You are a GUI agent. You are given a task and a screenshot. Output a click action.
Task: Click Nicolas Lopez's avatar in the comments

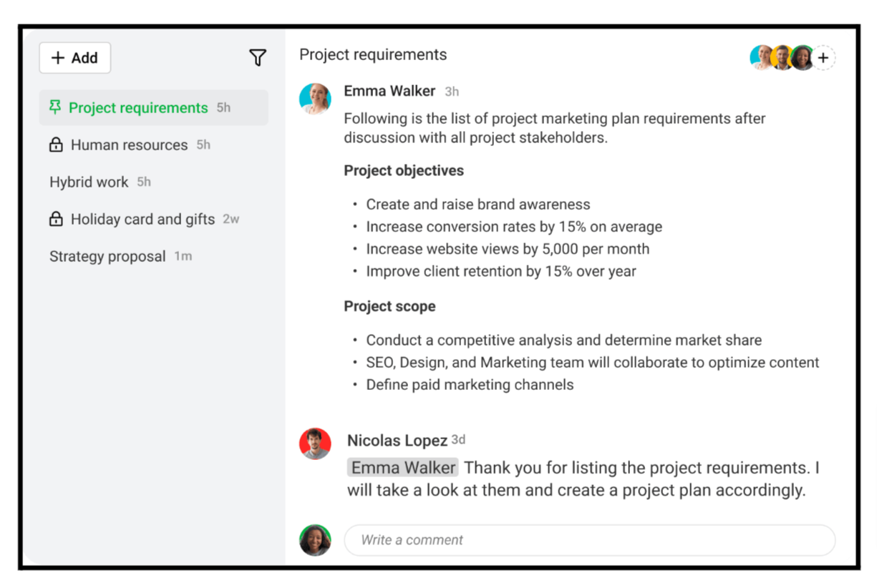(x=315, y=444)
